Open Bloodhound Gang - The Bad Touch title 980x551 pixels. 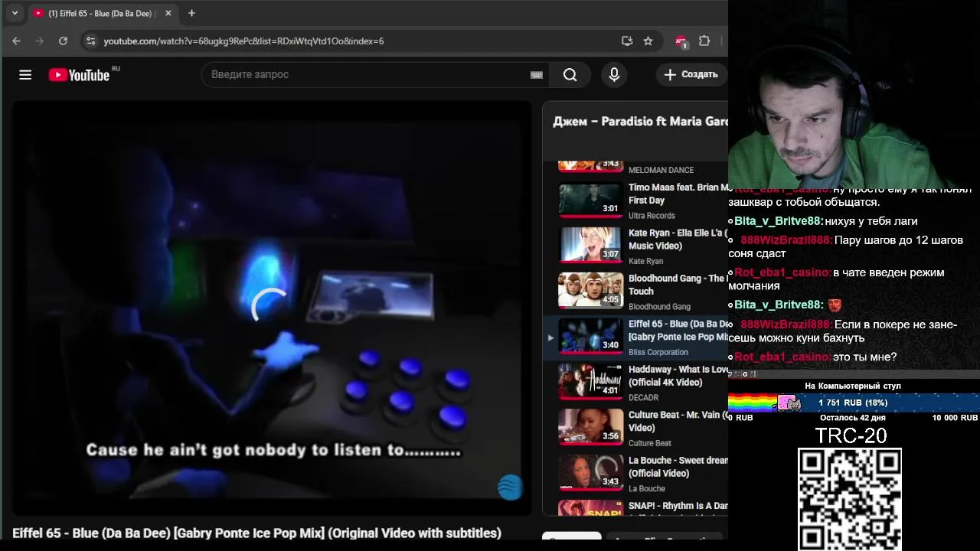[678, 285]
